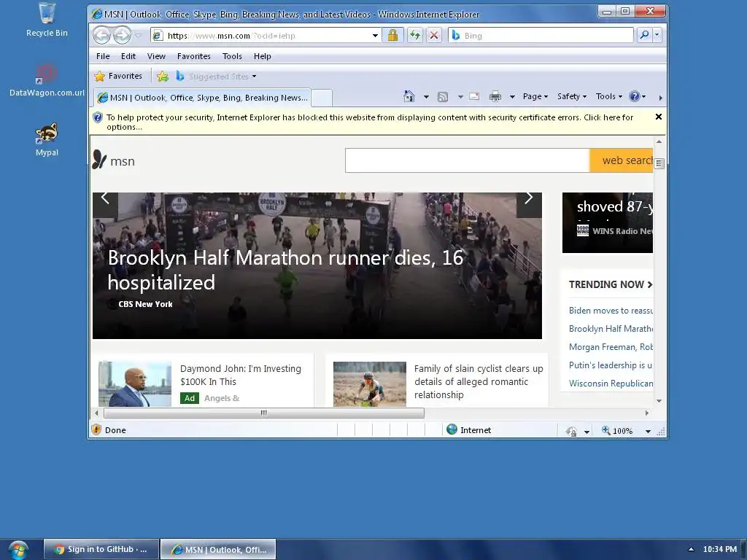The width and height of the screenshot is (747, 560).
Task: Open the Favorites menu
Action: (x=194, y=56)
